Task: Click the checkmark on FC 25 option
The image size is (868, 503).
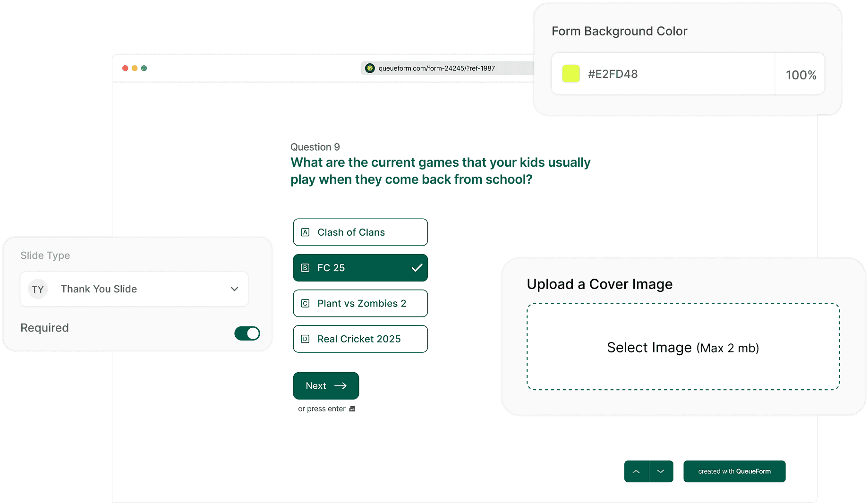Action: [417, 268]
